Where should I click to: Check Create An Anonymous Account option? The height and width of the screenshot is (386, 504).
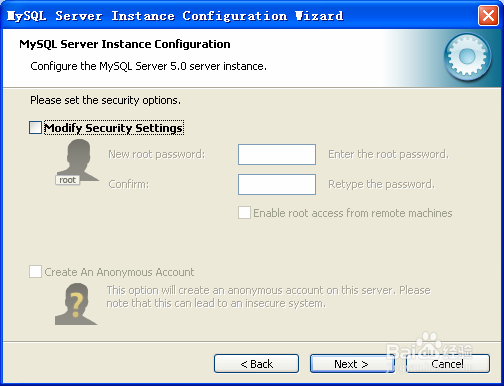(x=35, y=272)
